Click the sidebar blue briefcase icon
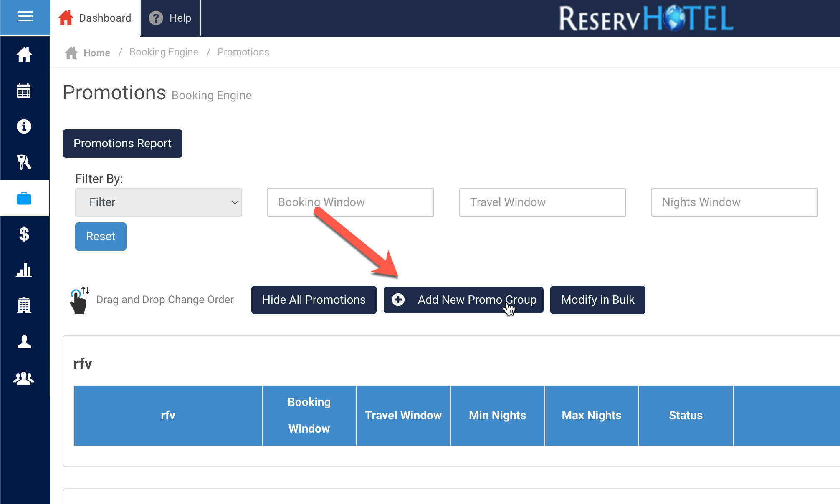The height and width of the screenshot is (504, 840). click(x=24, y=199)
